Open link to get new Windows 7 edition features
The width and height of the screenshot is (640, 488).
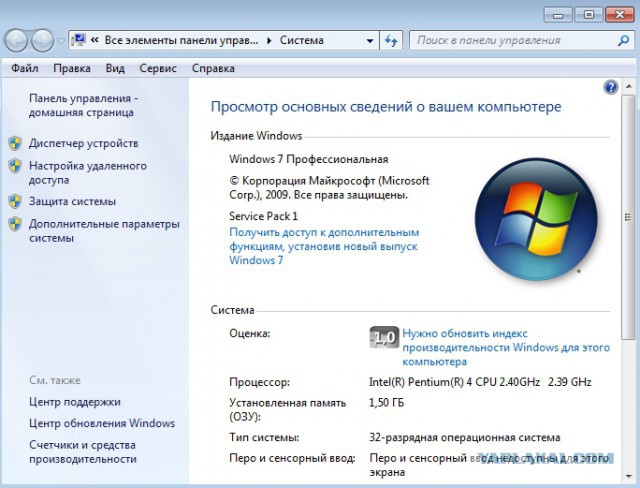(x=324, y=246)
